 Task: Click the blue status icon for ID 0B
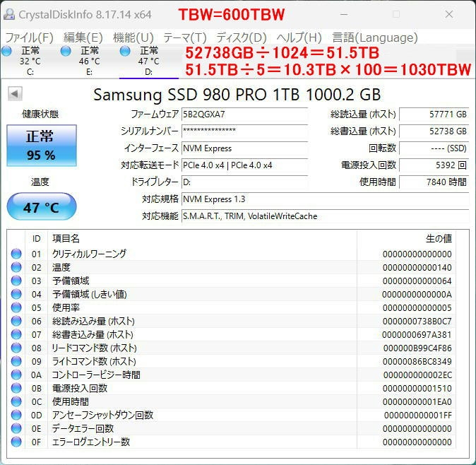click(x=16, y=388)
